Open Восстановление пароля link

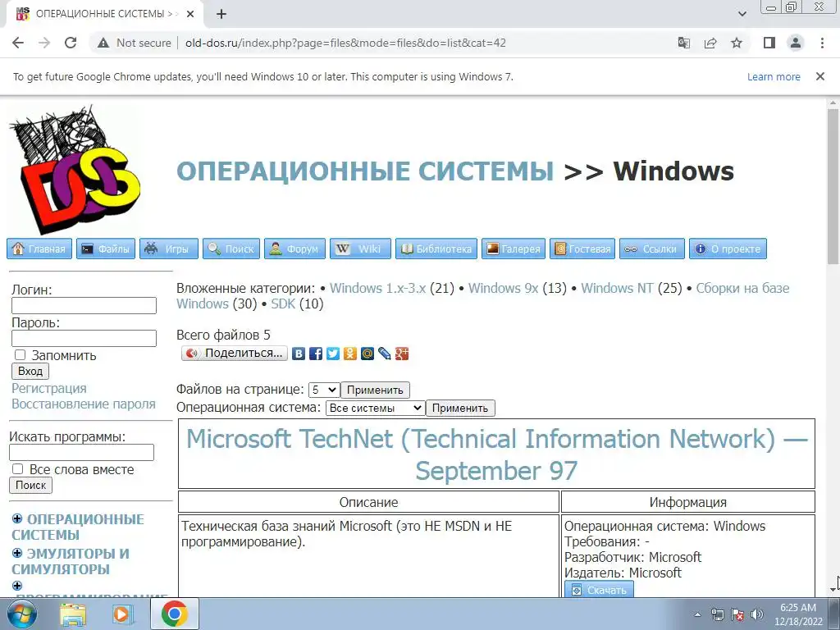[84, 404]
